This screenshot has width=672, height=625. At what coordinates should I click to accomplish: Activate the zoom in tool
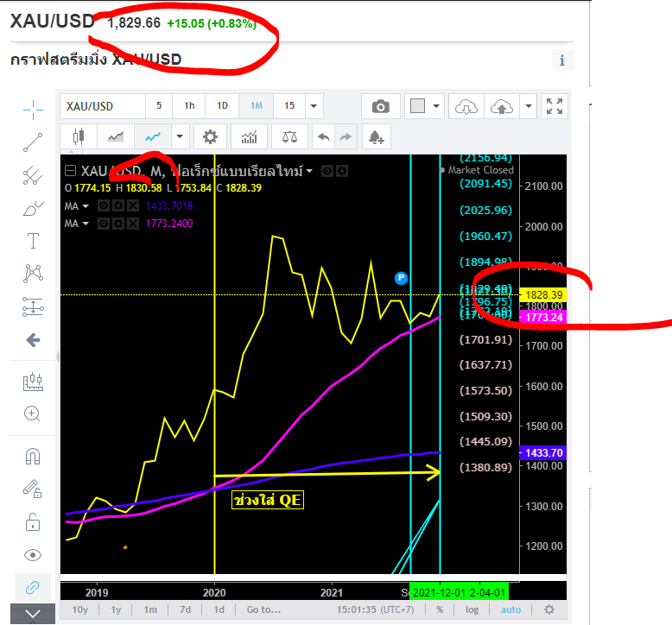click(32, 414)
